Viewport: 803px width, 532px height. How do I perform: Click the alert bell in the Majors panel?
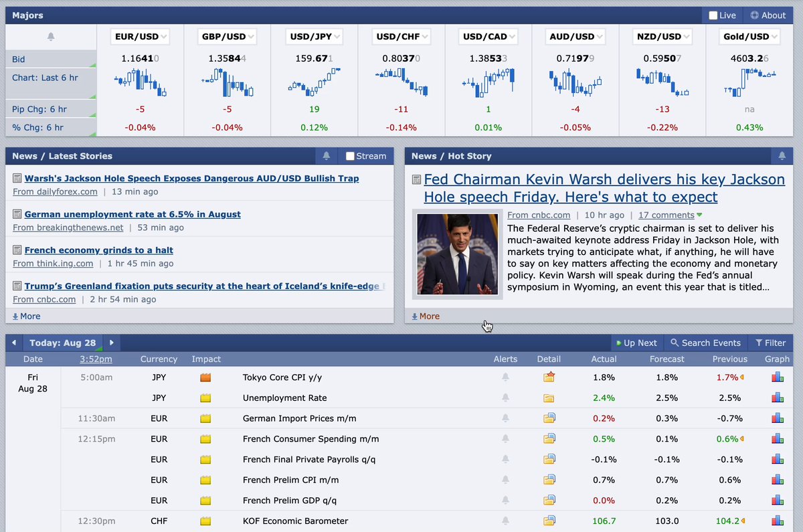[x=51, y=37]
